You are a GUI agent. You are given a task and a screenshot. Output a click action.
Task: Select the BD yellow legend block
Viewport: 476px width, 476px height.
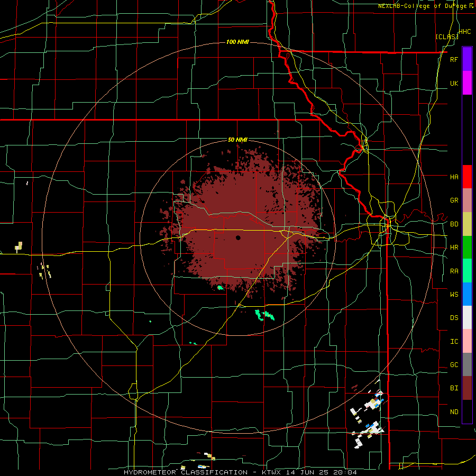[467, 224]
